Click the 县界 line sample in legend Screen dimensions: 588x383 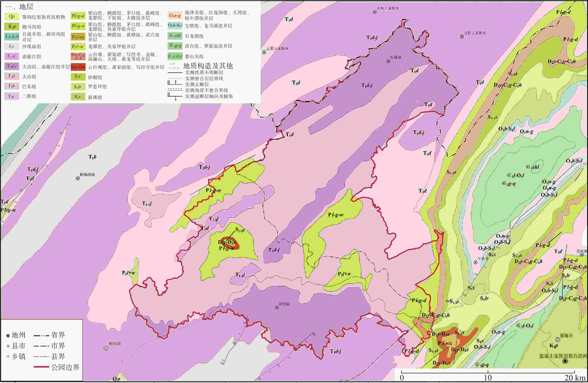coord(41,357)
